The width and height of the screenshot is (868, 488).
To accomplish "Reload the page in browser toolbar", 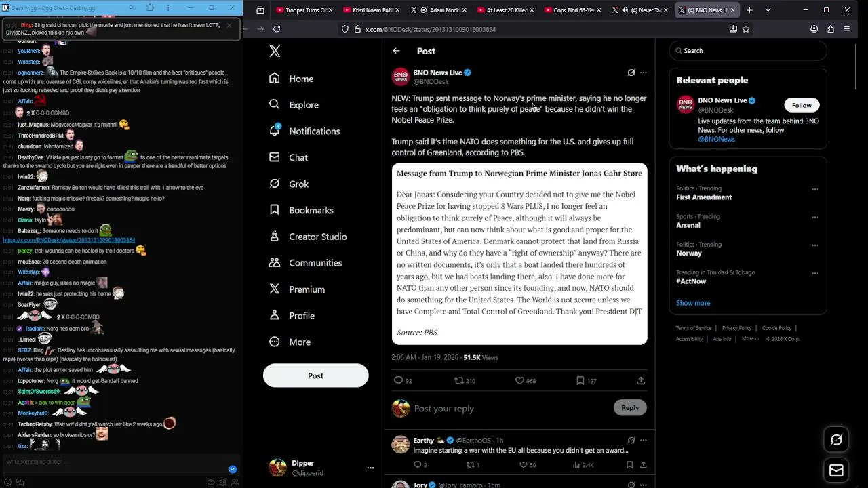I will pyautogui.click(x=277, y=29).
